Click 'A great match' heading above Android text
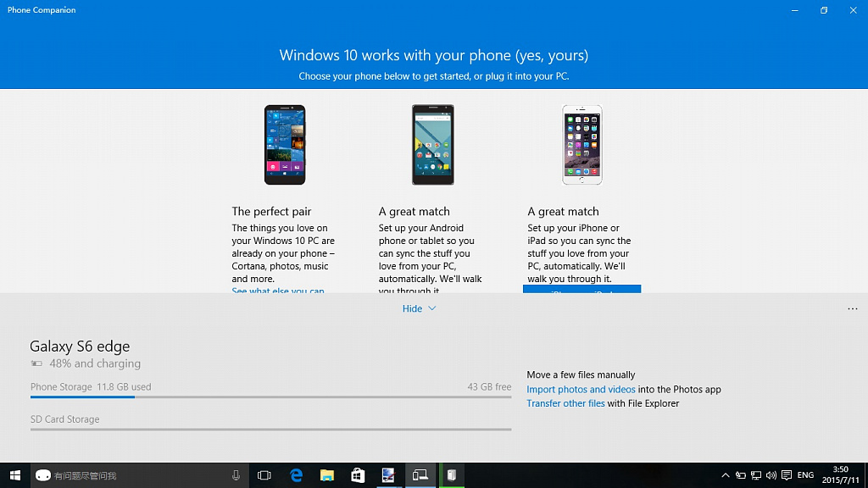Image resolution: width=868 pixels, height=488 pixels. [414, 211]
